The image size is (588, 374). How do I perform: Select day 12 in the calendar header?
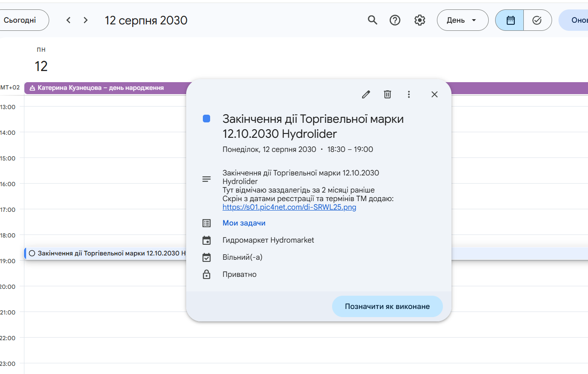[x=41, y=66]
